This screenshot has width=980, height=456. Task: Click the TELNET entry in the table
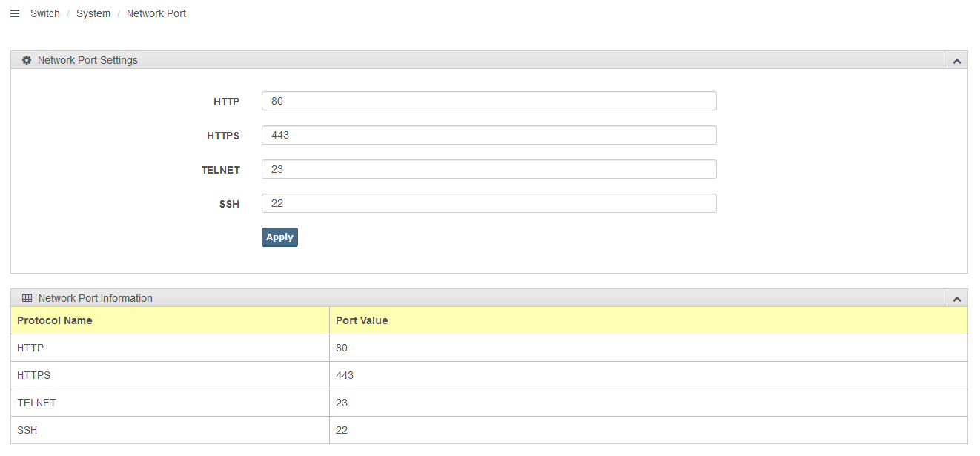[x=36, y=403]
